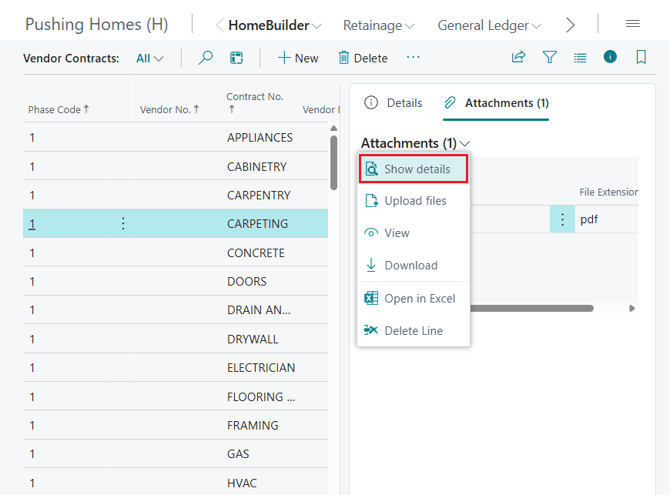Viewport: 670px width, 495px height.
Task: Sort by Vendor No. column header
Action: tap(170, 109)
